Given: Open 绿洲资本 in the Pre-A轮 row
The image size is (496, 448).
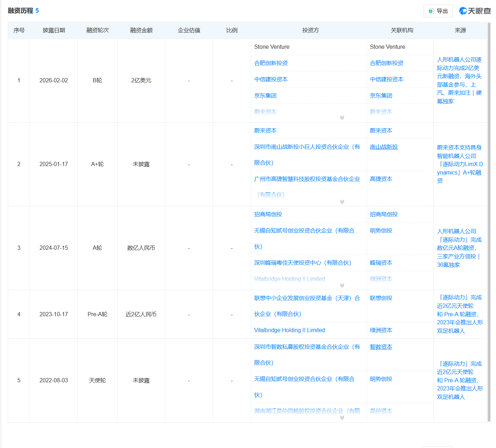Looking at the screenshot, I should point(381,330).
